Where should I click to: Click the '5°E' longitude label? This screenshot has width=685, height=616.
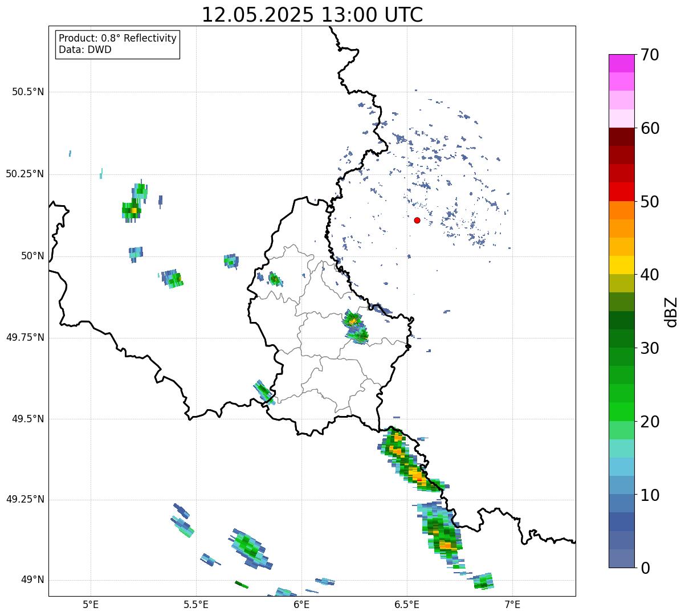click(91, 604)
